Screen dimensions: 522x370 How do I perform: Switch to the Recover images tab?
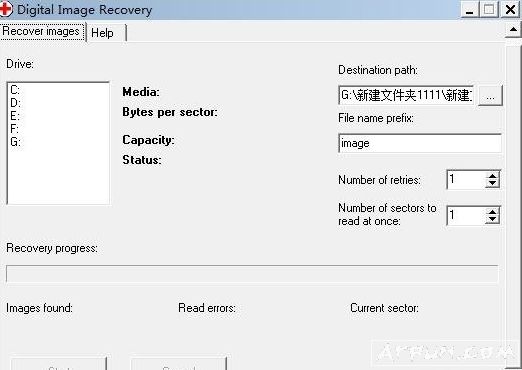click(x=42, y=31)
